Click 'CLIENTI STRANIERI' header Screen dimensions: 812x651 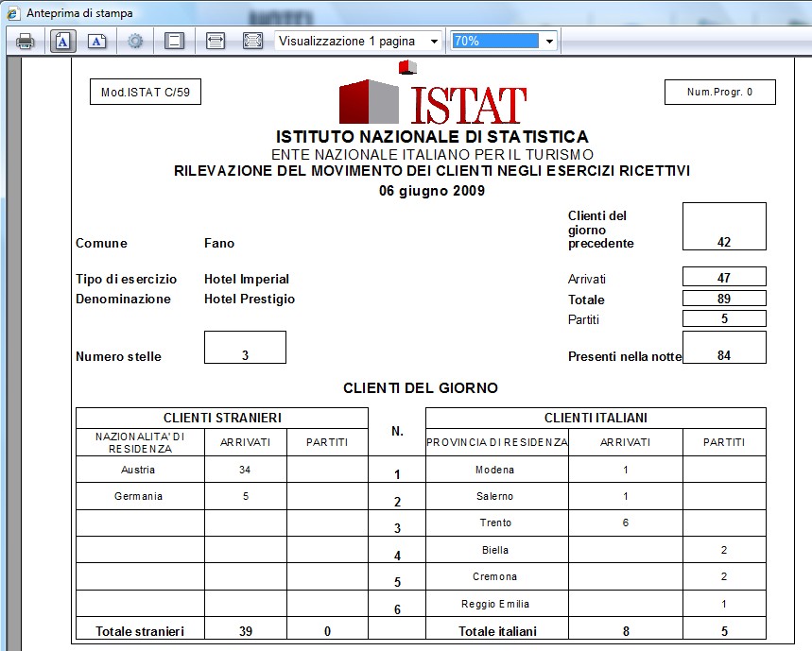coord(222,418)
